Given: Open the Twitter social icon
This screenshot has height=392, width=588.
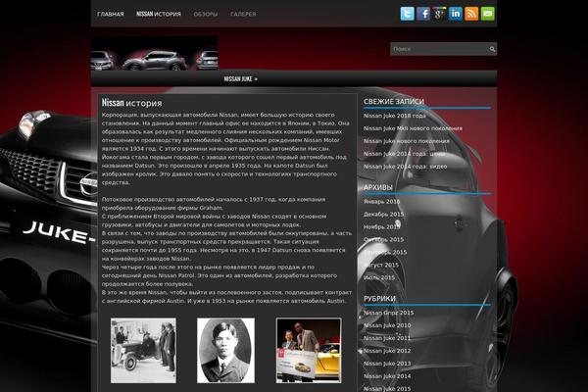Looking at the screenshot, I should pyautogui.click(x=408, y=14).
